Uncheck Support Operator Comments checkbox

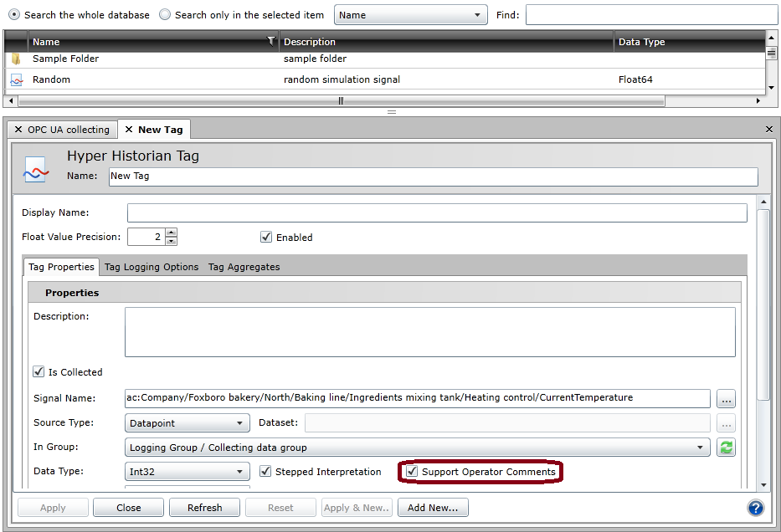point(412,472)
